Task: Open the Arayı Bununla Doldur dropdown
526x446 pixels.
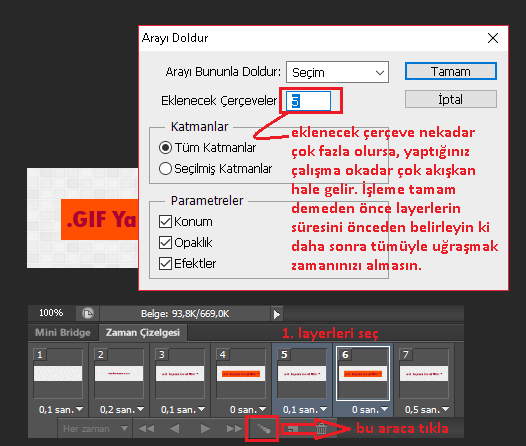Action: pyautogui.click(x=337, y=72)
